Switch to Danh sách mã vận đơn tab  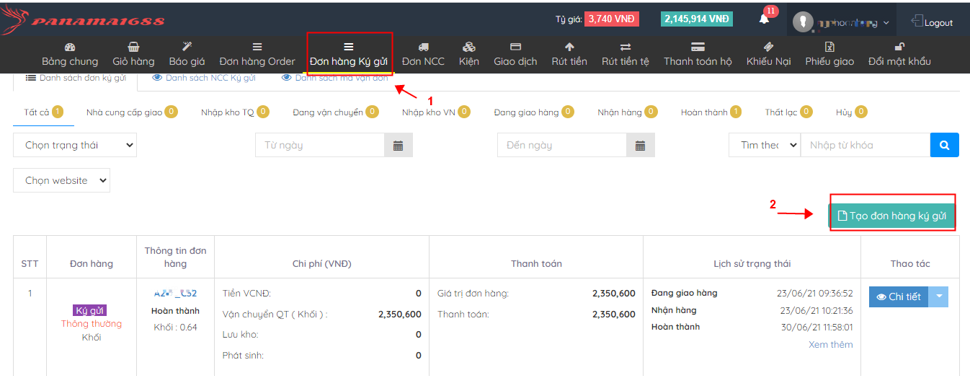click(335, 78)
